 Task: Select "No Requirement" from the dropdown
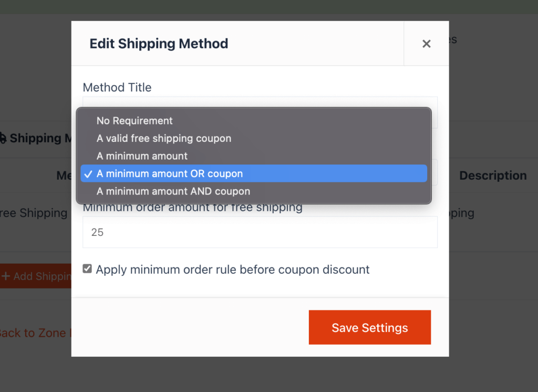(x=134, y=121)
